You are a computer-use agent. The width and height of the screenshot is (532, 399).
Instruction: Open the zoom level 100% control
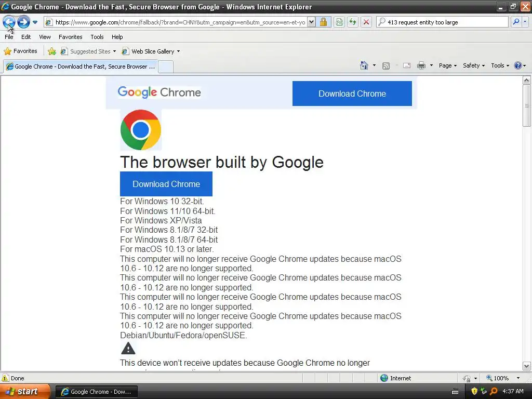497,378
